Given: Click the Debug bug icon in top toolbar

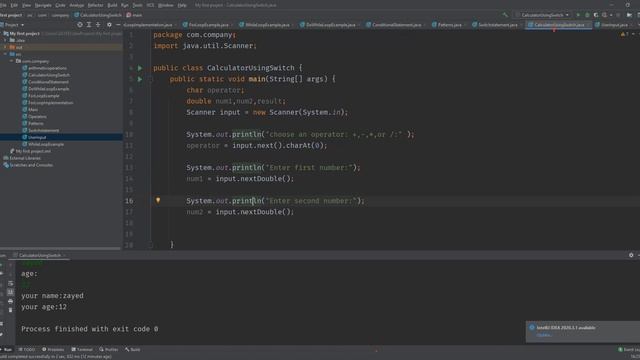Looking at the screenshot, I should point(587,15).
